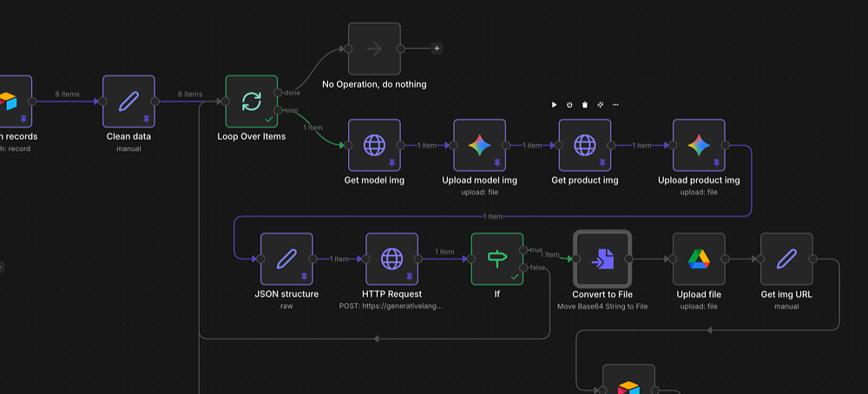The image size is (868, 394).
Task: Select the Clean data node
Action: (128, 102)
